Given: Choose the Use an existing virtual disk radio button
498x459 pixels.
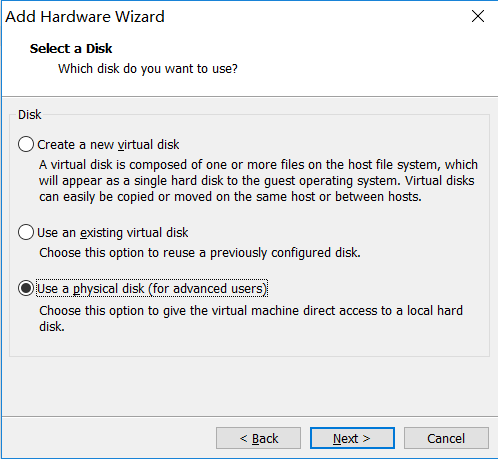Looking at the screenshot, I should coord(26,232).
